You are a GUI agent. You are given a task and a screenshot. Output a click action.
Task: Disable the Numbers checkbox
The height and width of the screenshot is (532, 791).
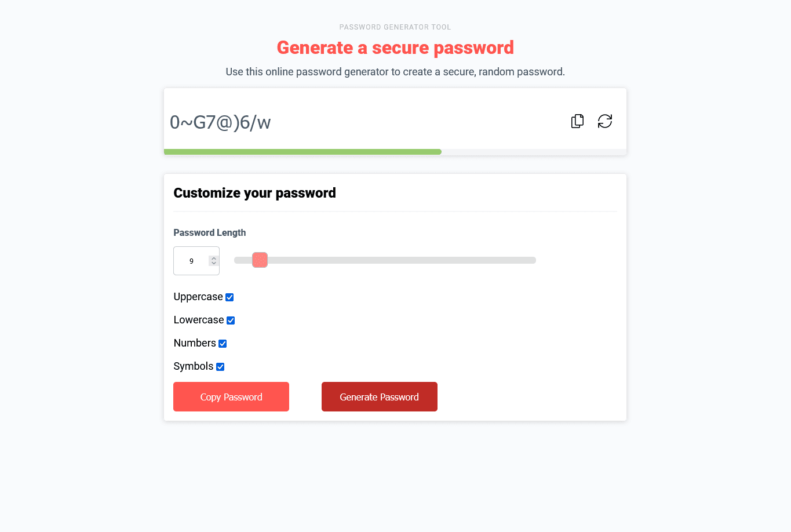click(223, 344)
